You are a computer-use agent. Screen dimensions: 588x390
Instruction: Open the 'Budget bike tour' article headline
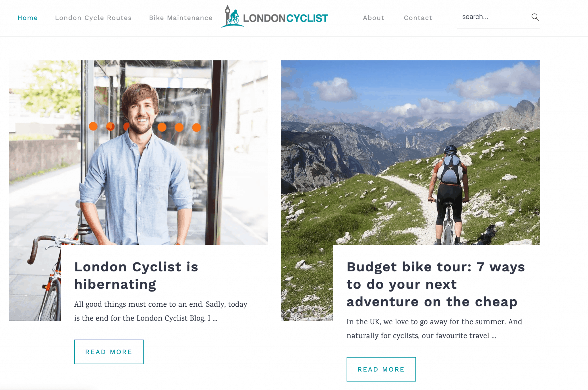[x=436, y=284]
